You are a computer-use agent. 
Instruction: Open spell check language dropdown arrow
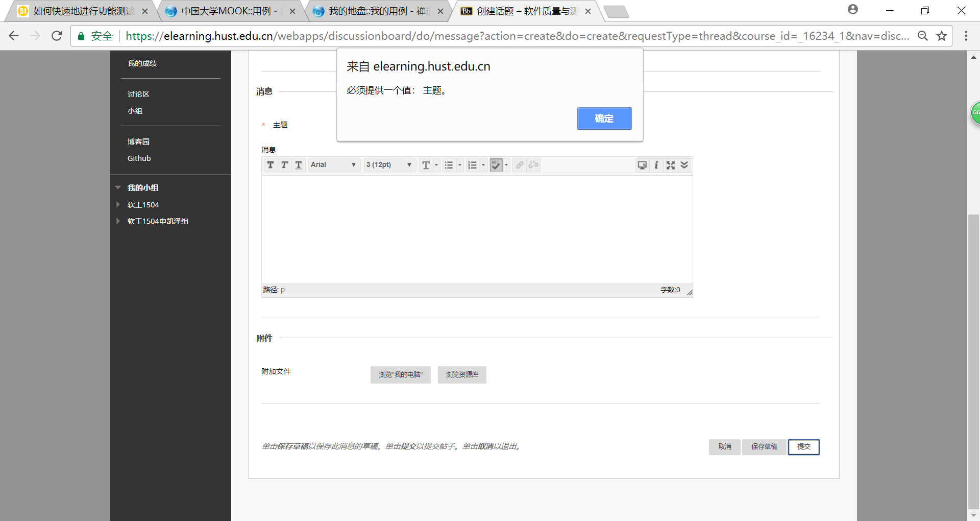506,165
